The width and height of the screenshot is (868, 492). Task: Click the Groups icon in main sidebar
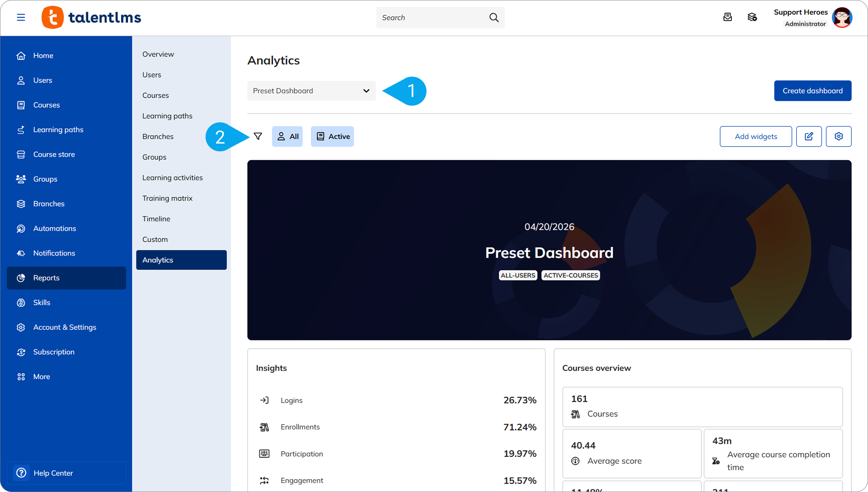(21, 179)
